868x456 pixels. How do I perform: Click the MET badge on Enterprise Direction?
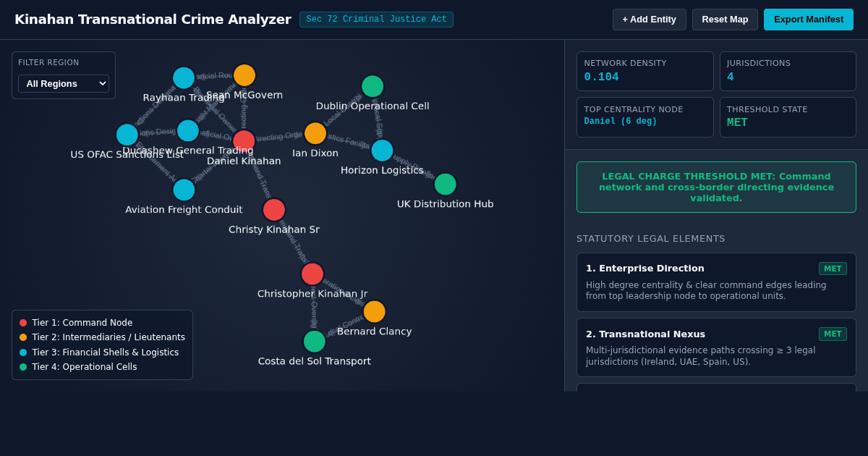click(x=833, y=269)
